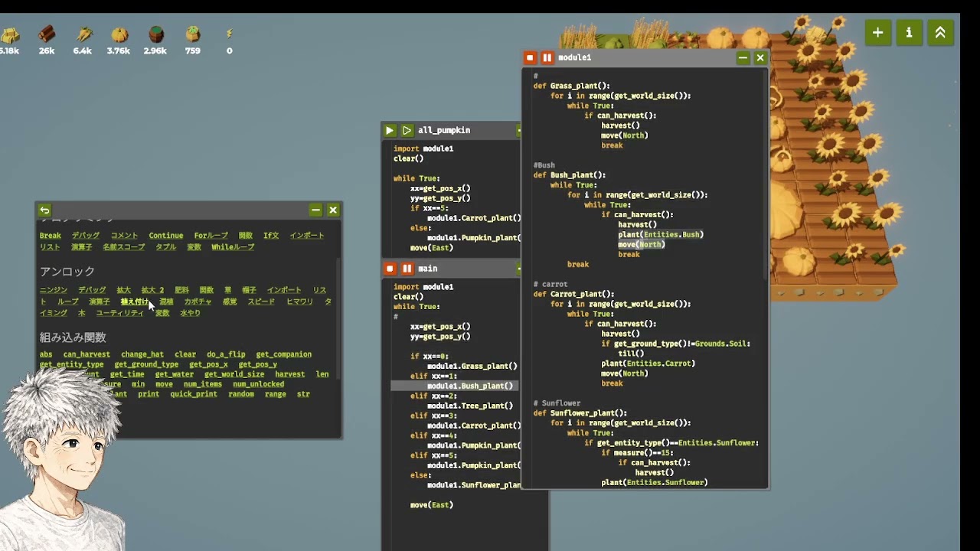Open the quick_print function link
The width and height of the screenshot is (980, 551).
194,394
